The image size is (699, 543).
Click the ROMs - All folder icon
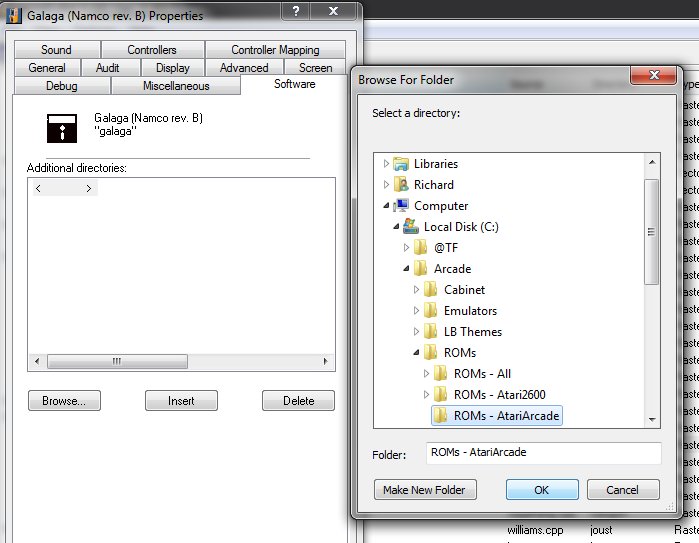pos(440,373)
